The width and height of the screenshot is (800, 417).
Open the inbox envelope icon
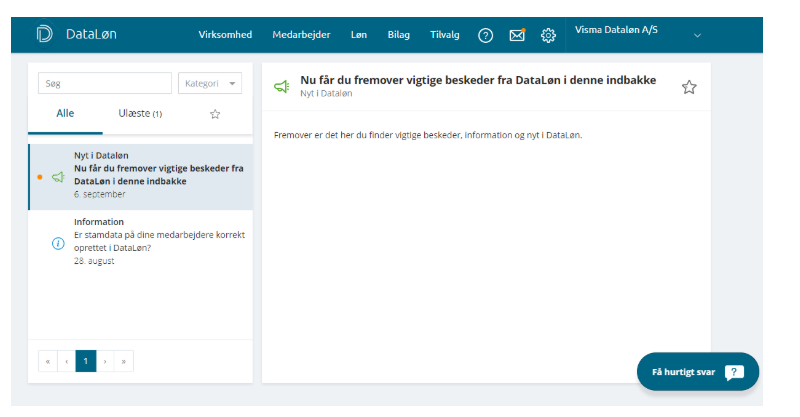(517, 35)
